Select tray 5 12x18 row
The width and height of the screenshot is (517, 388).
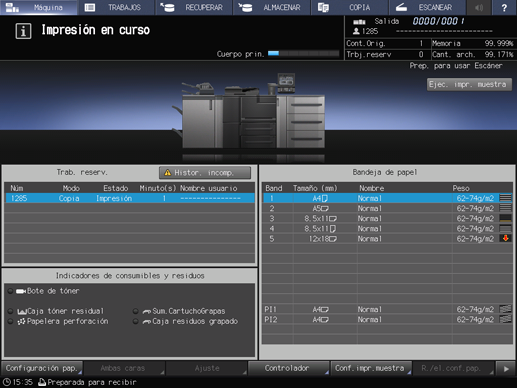pos(388,239)
